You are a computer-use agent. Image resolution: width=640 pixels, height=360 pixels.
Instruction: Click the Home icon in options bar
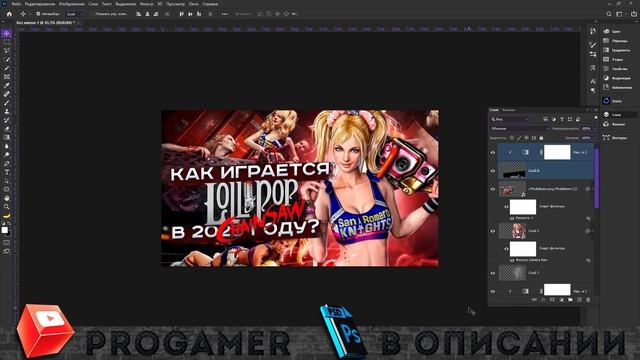[9, 14]
